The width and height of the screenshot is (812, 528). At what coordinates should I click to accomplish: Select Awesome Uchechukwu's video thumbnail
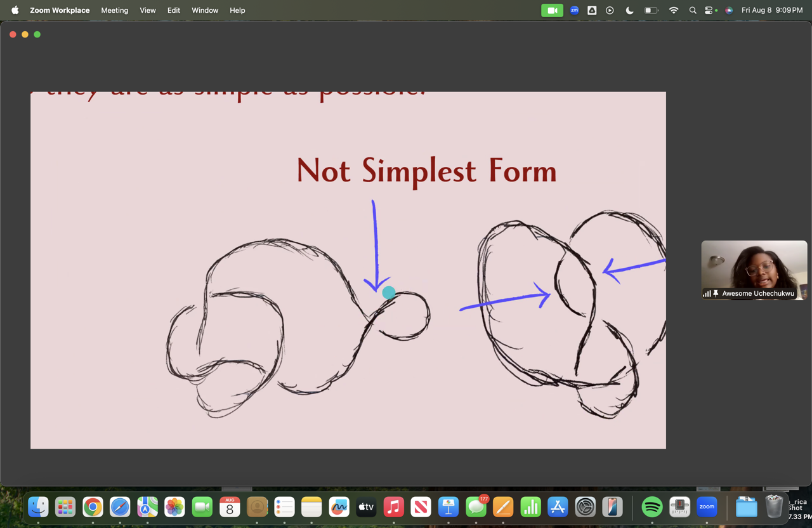(754, 267)
